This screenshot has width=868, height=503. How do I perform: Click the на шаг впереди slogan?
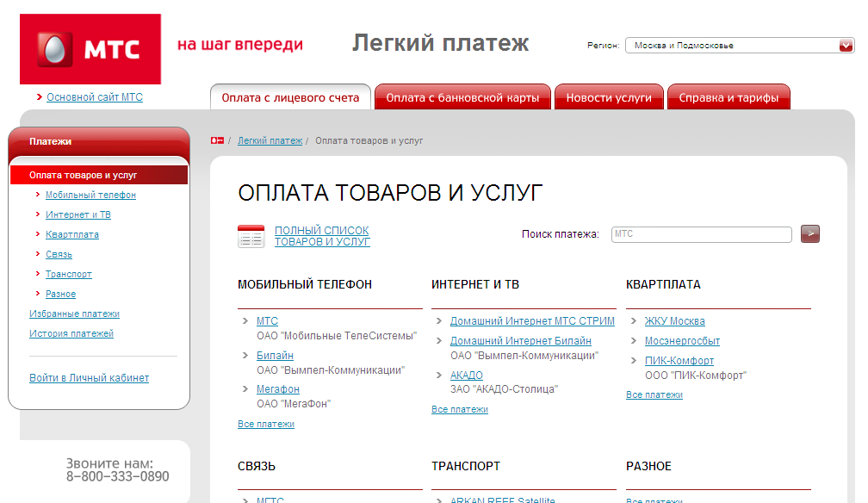[x=239, y=44]
